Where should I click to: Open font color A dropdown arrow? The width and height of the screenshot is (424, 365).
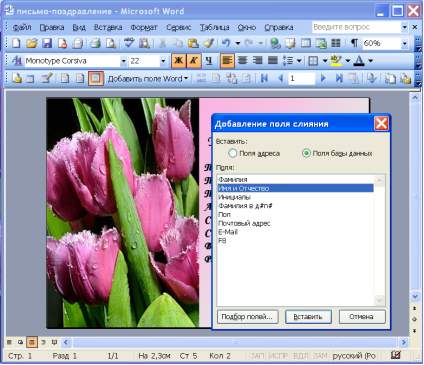370,61
